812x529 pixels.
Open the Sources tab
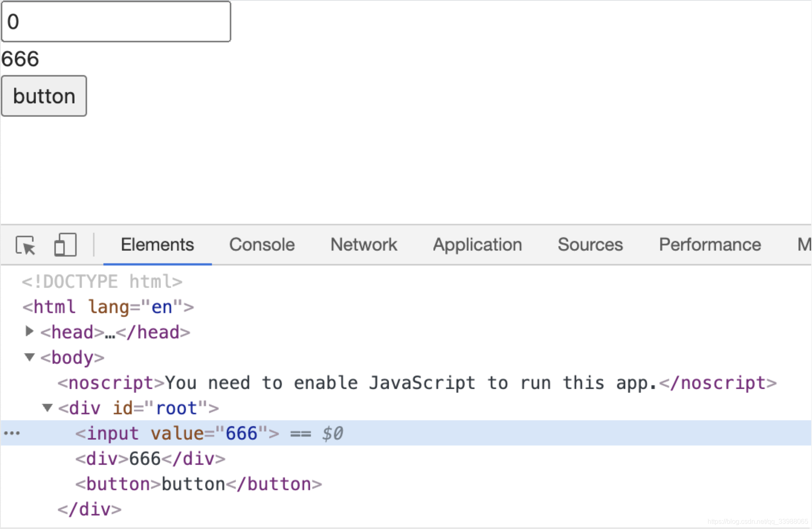pyautogui.click(x=590, y=244)
